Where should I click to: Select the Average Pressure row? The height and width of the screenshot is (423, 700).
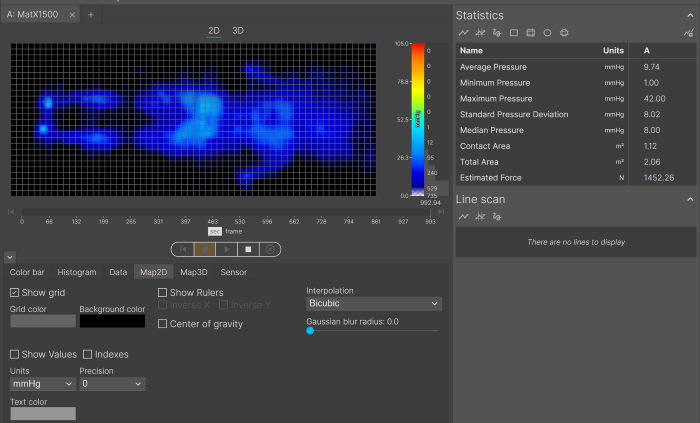coord(576,67)
